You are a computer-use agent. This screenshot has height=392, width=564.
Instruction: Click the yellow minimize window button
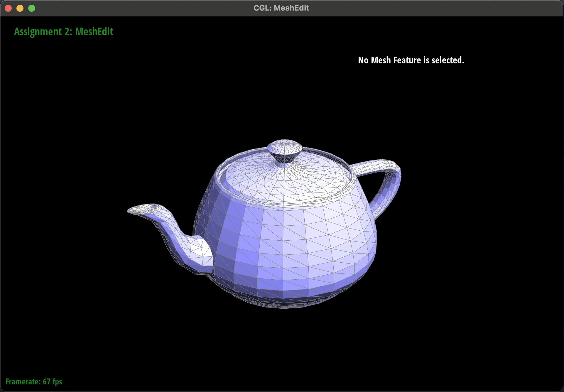[x=20, y=8]
